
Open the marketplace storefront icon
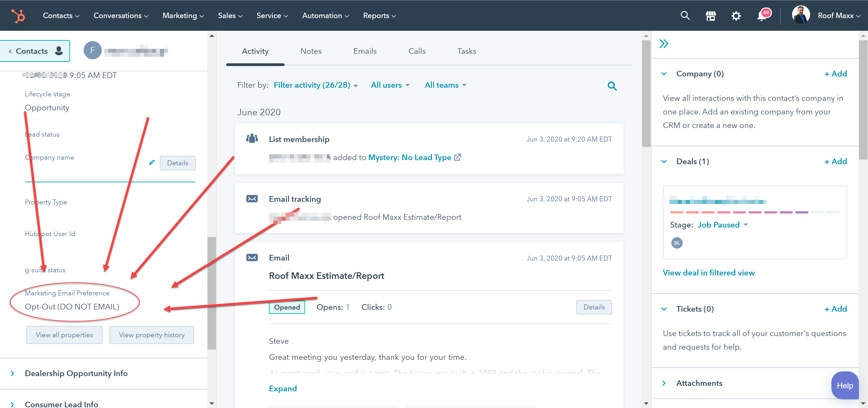coord(711,16)
